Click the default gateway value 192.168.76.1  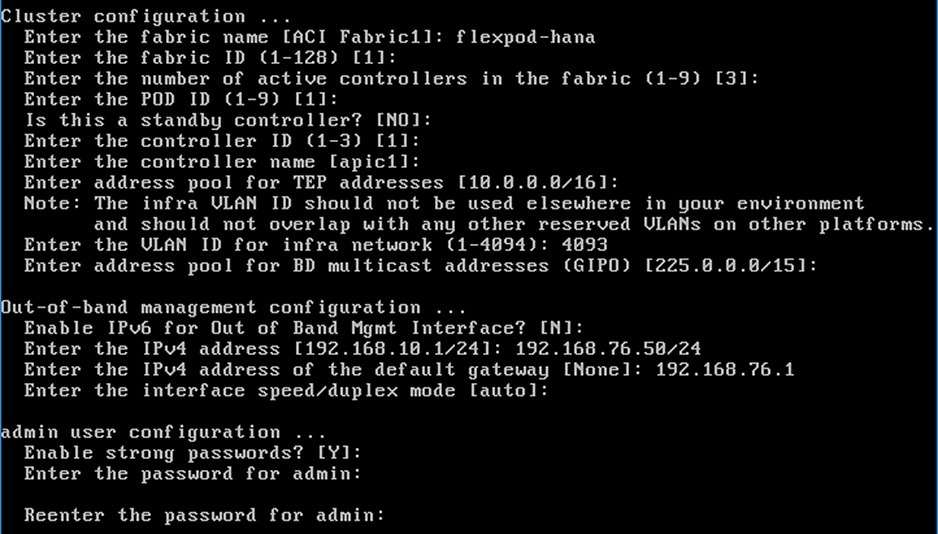[724, 370]
